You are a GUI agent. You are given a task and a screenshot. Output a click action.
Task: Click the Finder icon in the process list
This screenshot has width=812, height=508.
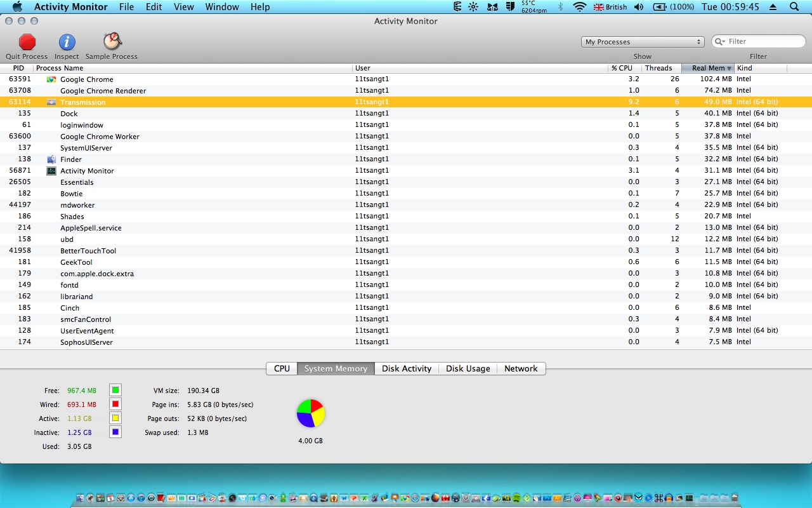[x=51, y=159]
